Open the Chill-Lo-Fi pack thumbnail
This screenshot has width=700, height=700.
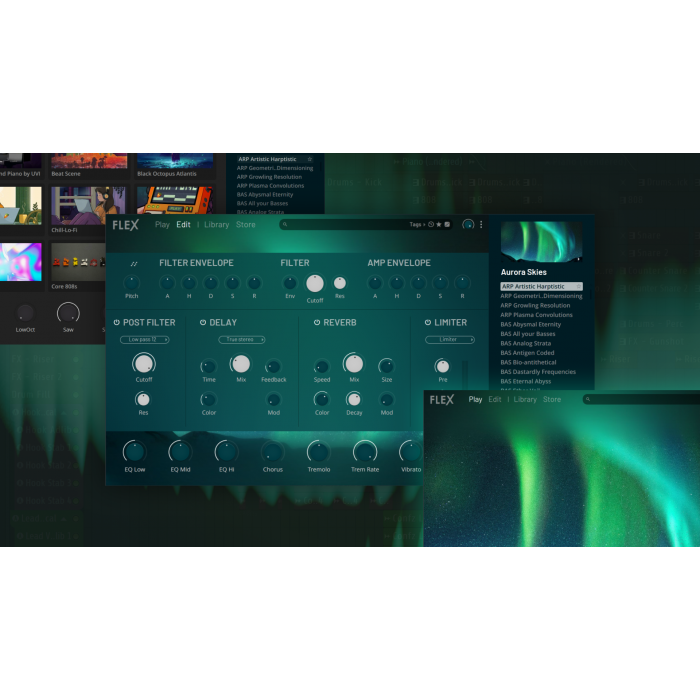point(88,206)
